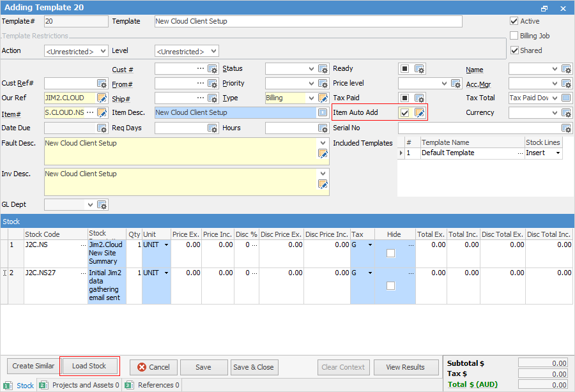Open the Stock Lines Insert dropdown
Screen dimensions: 575x392
558,153
